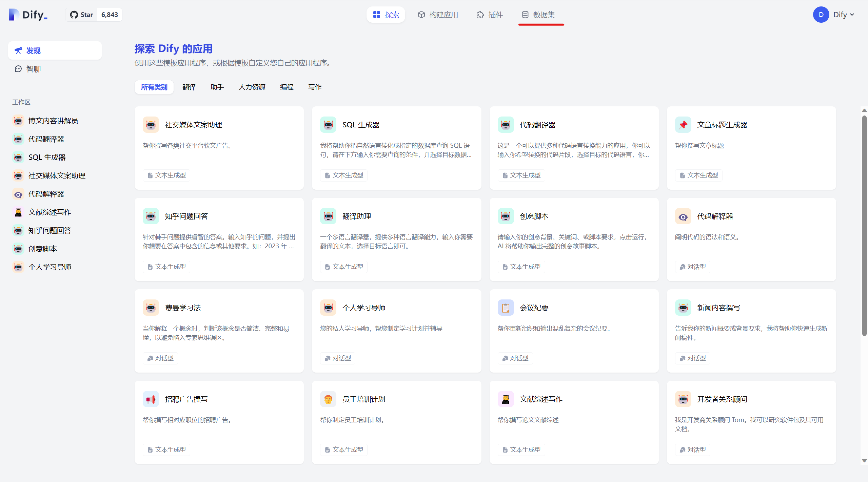Screen dimensions: 868x482
Task: Open 博文内容讲解员 in the workspace list
Action: pyautogui.click(x=53, y=121)
